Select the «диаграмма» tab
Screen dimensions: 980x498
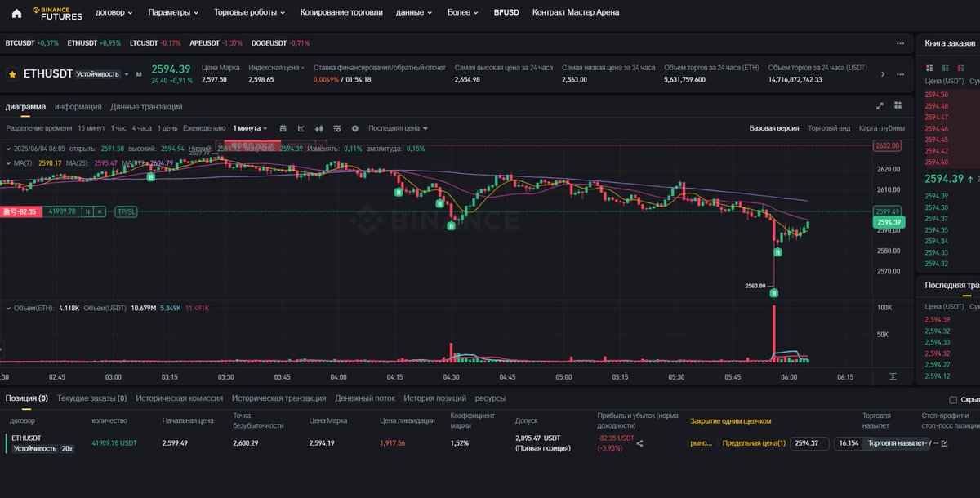[26, 106]
